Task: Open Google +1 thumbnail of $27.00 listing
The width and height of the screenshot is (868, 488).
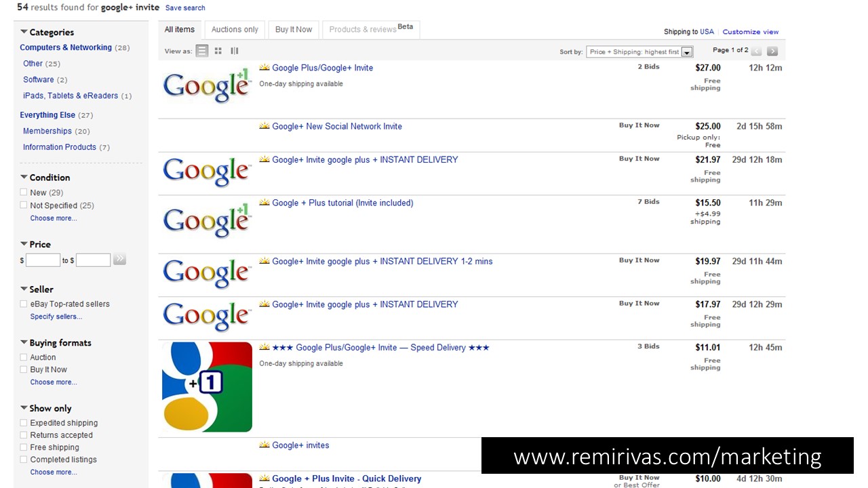Action: [207, 85]
